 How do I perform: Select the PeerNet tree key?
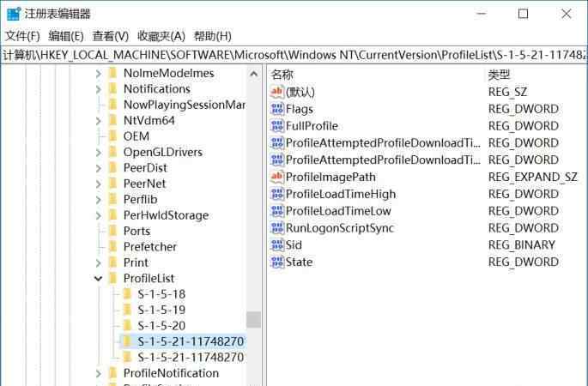[145, 184]
